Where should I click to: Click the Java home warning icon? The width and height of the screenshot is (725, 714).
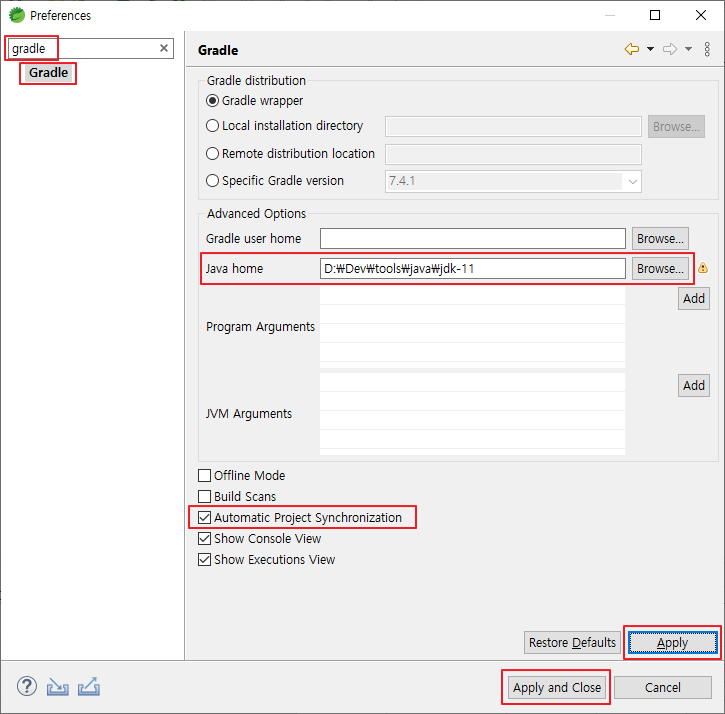(703, 268)
